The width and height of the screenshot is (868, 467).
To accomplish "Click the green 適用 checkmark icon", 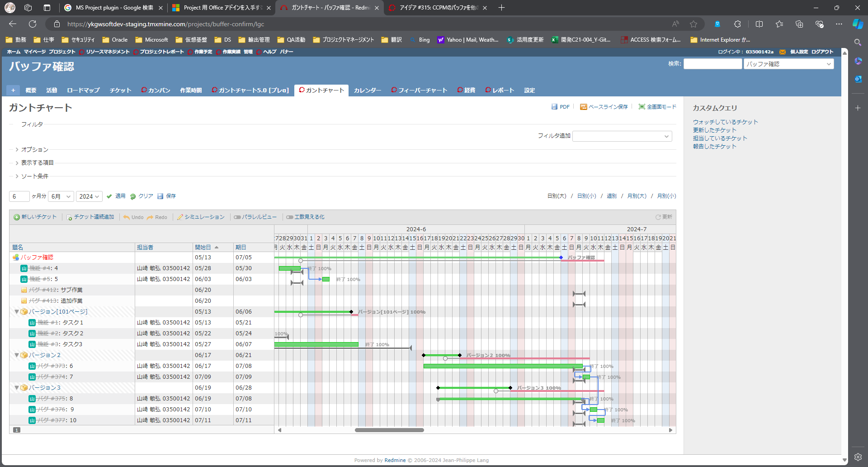I will pyautogui.click(x=109, y=196).
